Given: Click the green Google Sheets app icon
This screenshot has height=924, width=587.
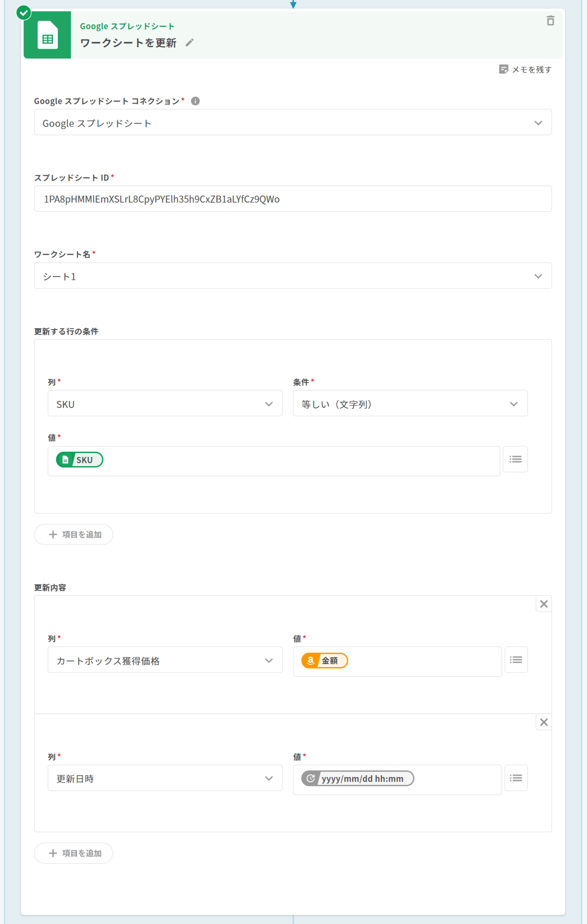Looking at the screenshot, I should tap(47, 35).
